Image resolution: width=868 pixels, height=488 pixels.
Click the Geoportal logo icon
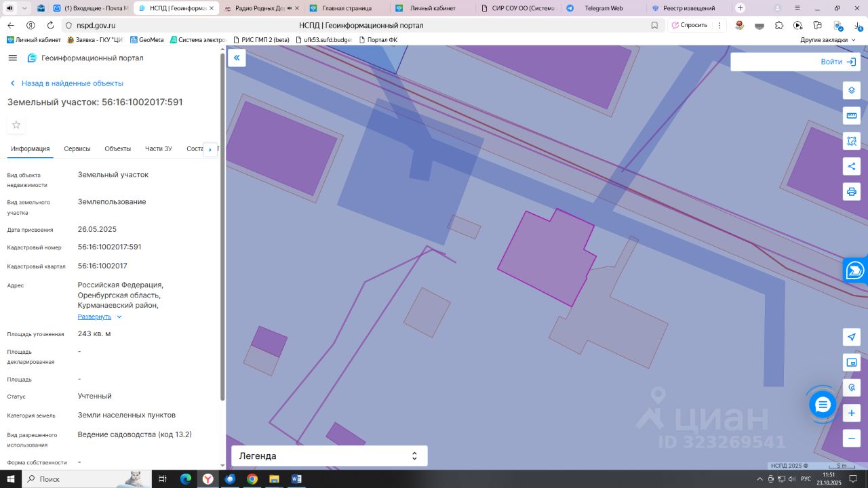[32, 58]
